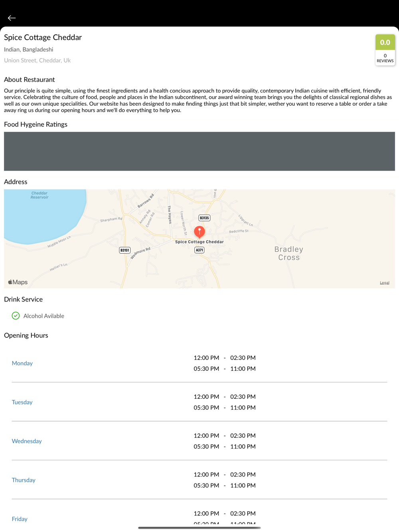Select the Wednesday opening hours row
399x532 pixels.
click(199, 441)
